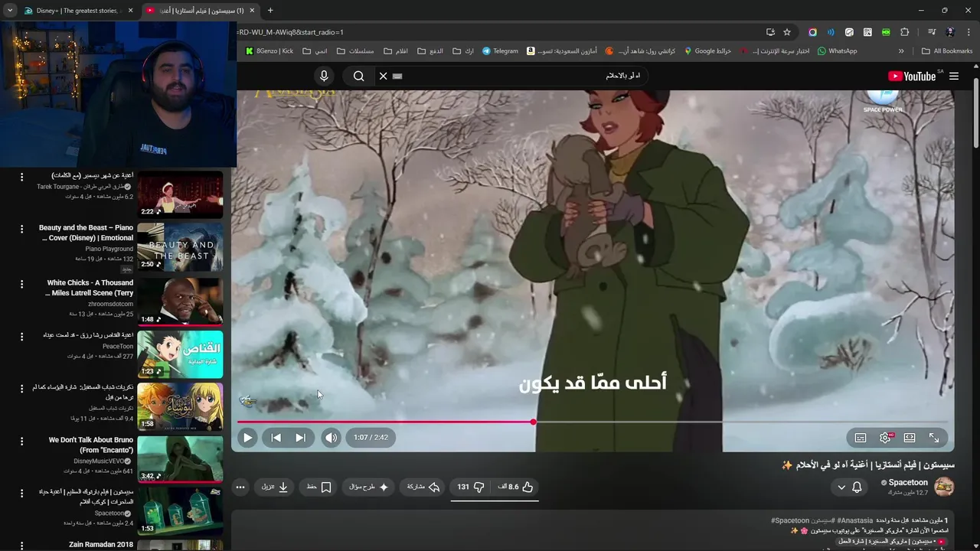This screenshot has height=551, width=980.
Task: Click the Ask (طرح سؤال) button
Action: pyautogui.click(x=370, y=487)
